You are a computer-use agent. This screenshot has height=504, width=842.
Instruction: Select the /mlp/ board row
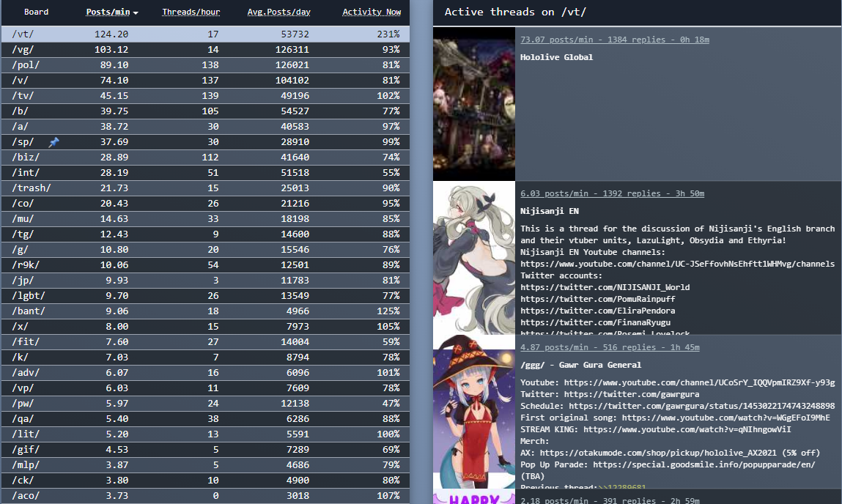[205, 465]
